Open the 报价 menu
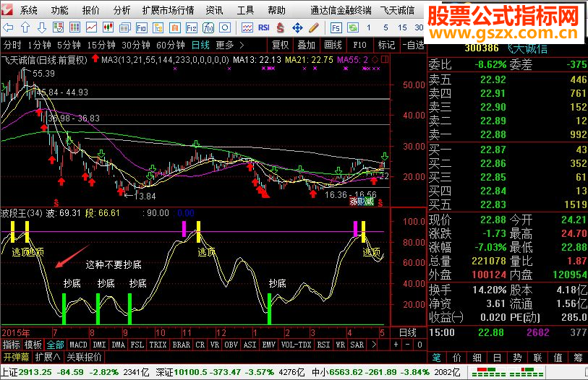 point(90,10)
